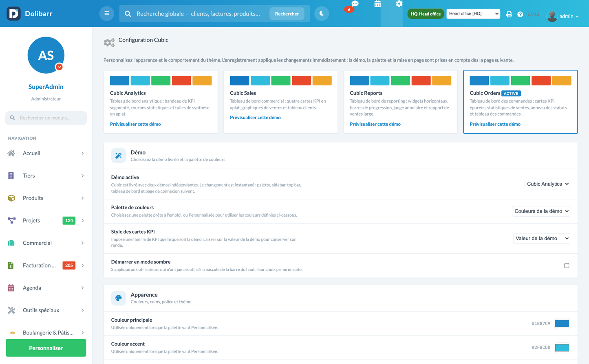Click the Agenda calendar icon
This screenshot has height=364, width=589.
[11, 287]
